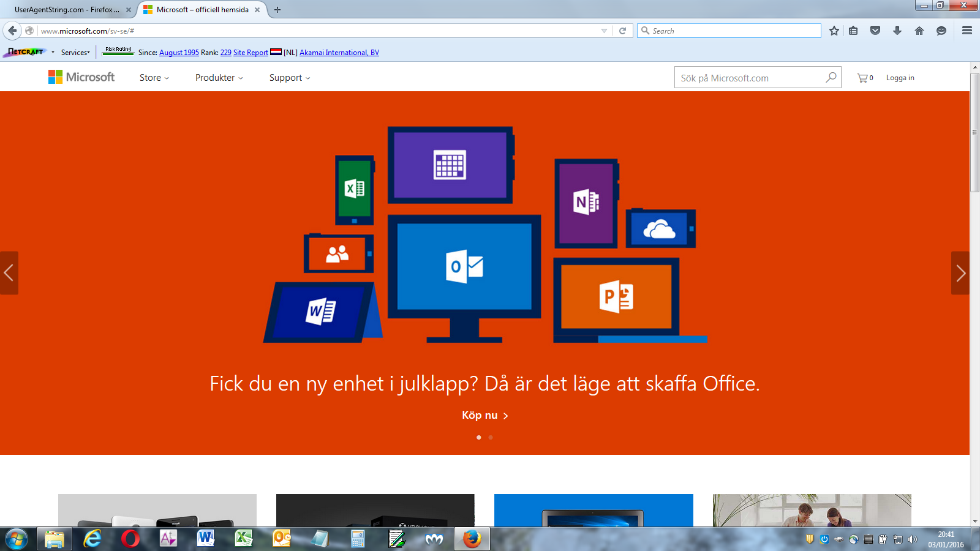980x551 pixels.
Task: Open the Surface tablet product thumbnail
Action: [x=594, y=510]
